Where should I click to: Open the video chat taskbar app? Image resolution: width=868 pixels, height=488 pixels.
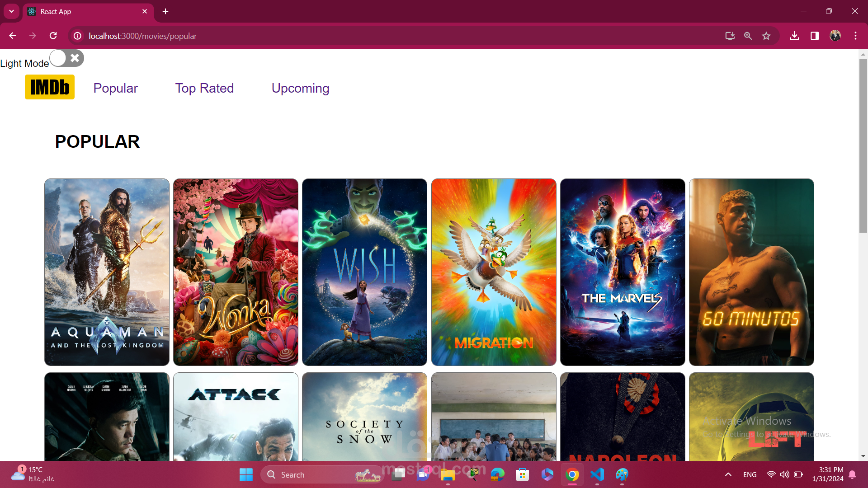[x=423, y=475]
